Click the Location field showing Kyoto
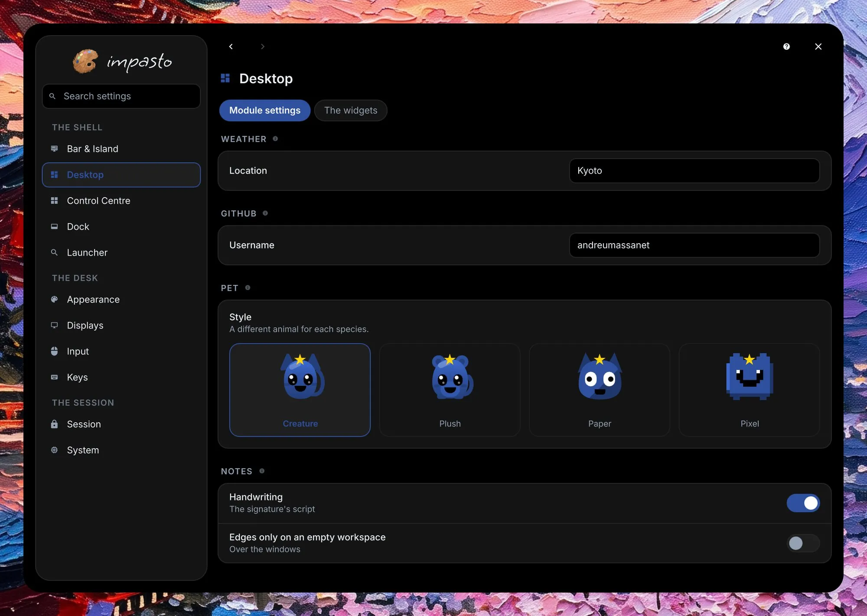Viewport: 867px width, 616px height. pyautogui.click(x=694, y=171)
